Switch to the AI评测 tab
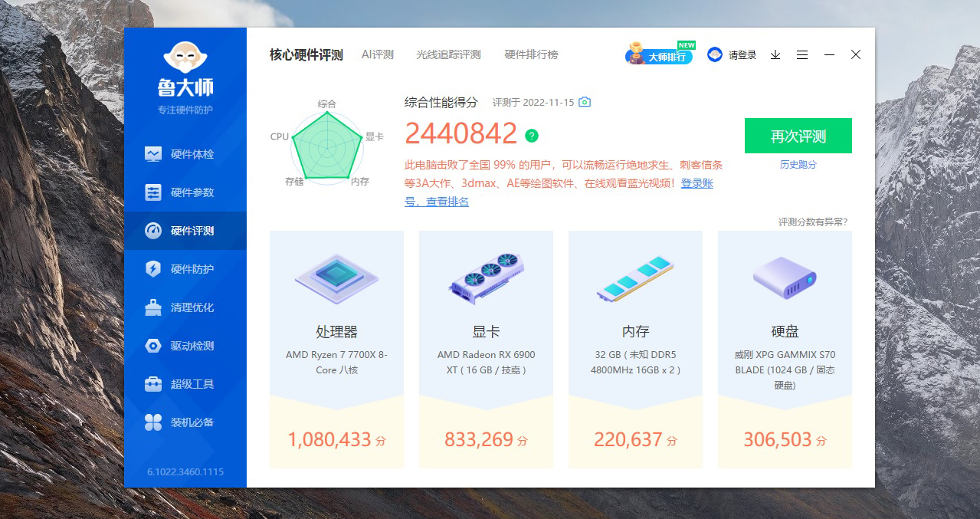This screenshot has width=980, height=519. [377, 54]
